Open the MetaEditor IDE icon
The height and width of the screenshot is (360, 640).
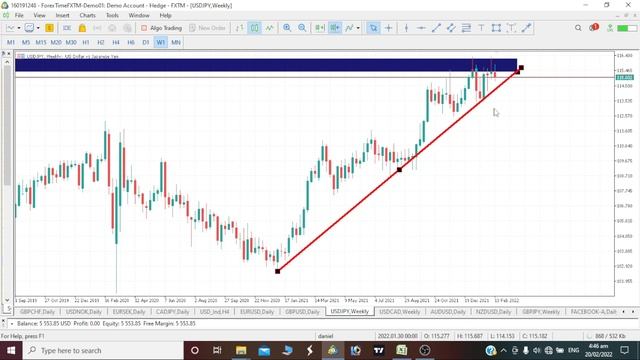pos(67,28)
